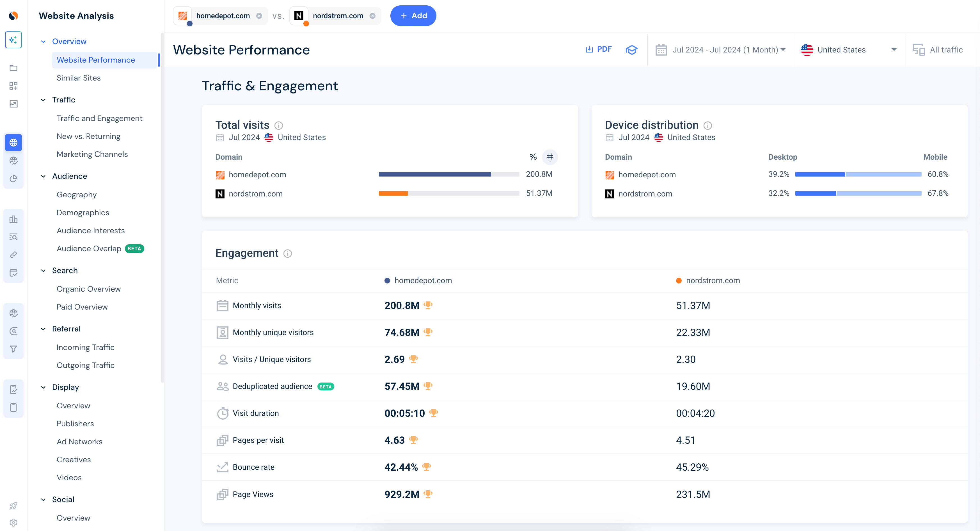
Task: Click the Engagement info icon
Action: 288,254
